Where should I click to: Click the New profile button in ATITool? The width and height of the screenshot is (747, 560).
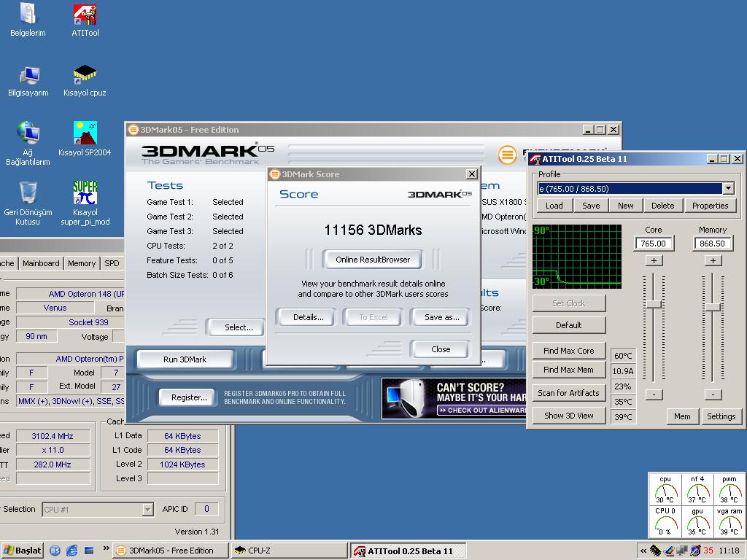click(x=625, y=206)
